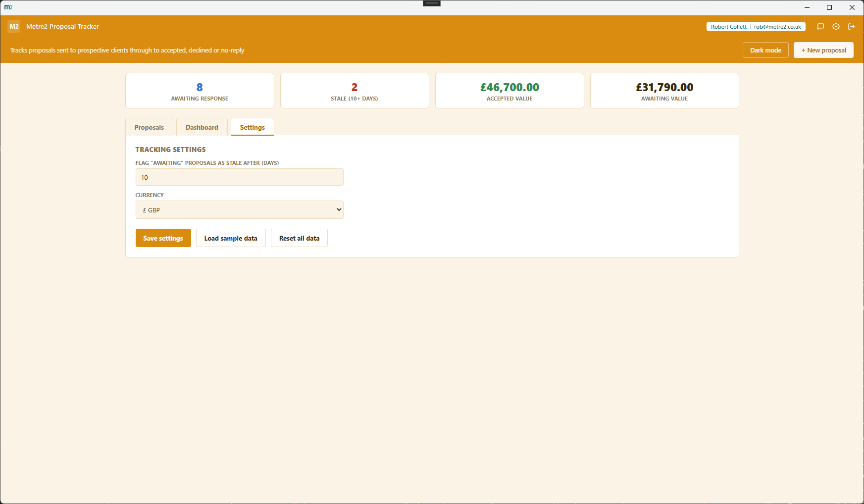Click the rob@metre2.co.uk email
Screen dimensions: 864x504
[x=777, y=27]
